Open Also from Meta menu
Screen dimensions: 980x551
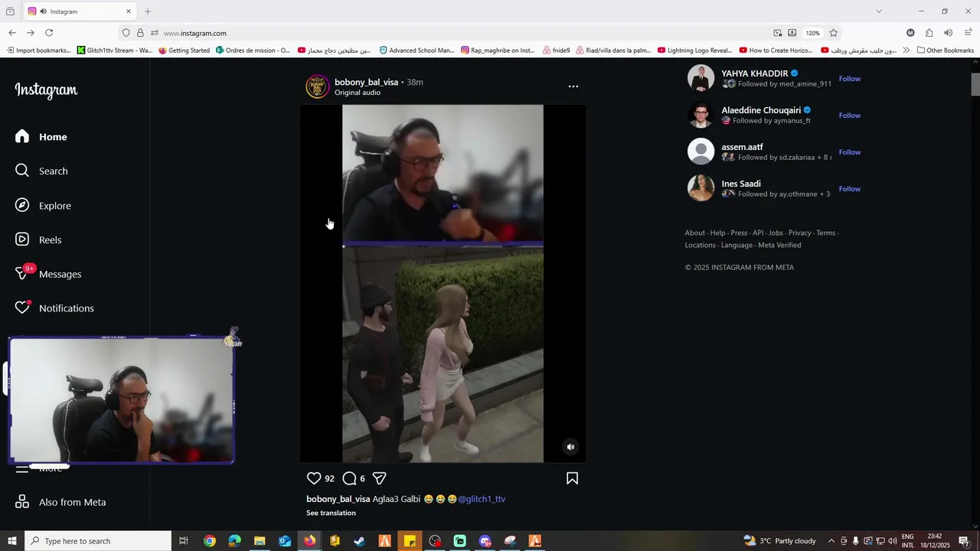(x=61, y=502)
